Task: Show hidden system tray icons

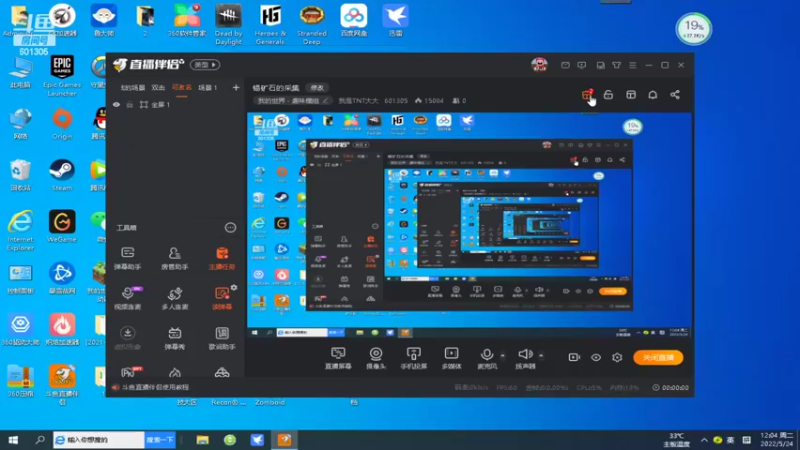Action: point(704,440)
